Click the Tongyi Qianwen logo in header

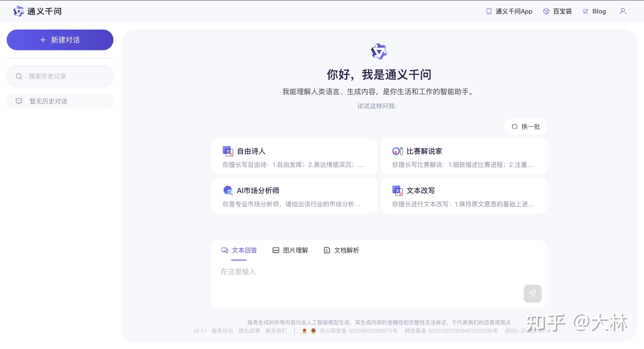point(19,11)
